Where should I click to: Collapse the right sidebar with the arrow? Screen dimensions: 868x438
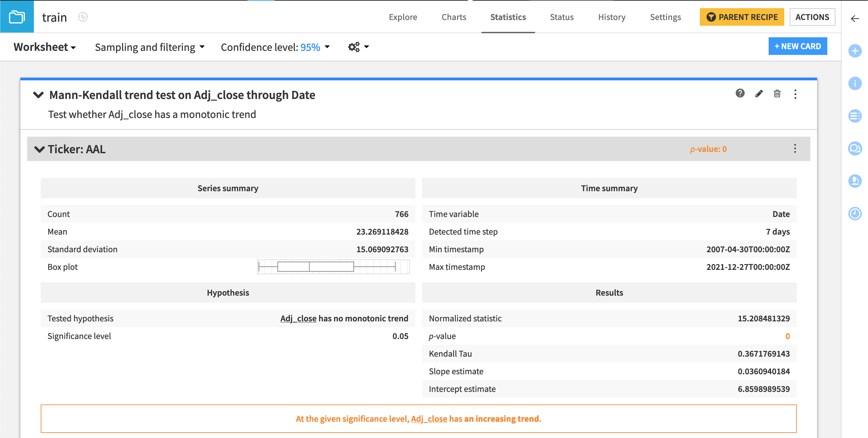click(x=854, y=19)
